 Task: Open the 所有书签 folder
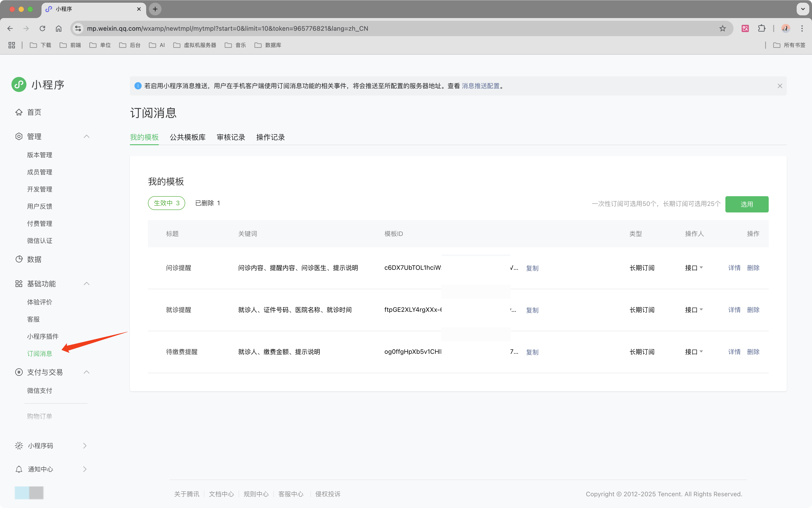coord(789,45)
